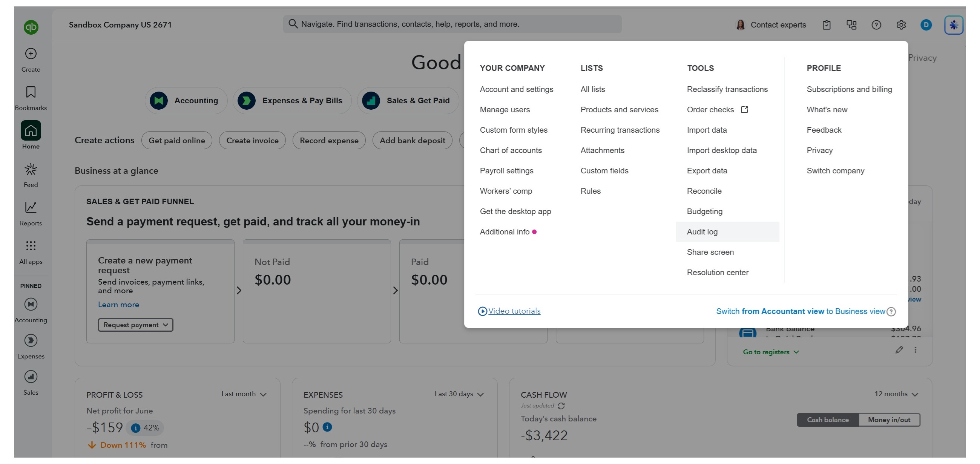
Task: Expand Last month period dropdown
Action: pyautogui.click(x=244, y=394)
